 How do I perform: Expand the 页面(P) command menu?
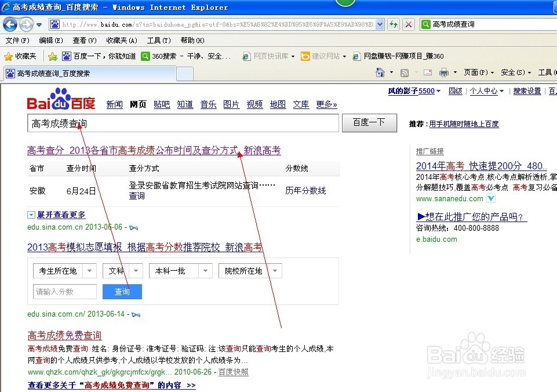(479, 72)
